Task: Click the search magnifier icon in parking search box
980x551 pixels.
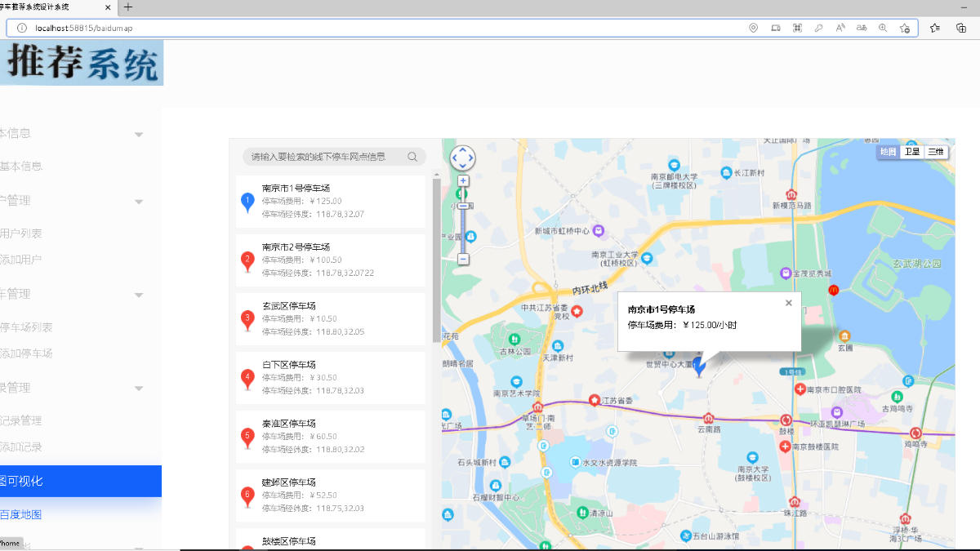Action: click(413, 157)
